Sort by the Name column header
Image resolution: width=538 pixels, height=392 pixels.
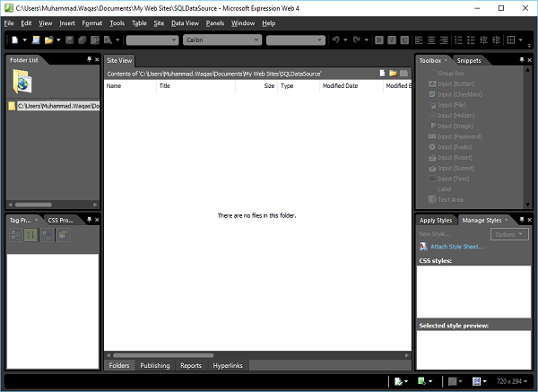130,86
